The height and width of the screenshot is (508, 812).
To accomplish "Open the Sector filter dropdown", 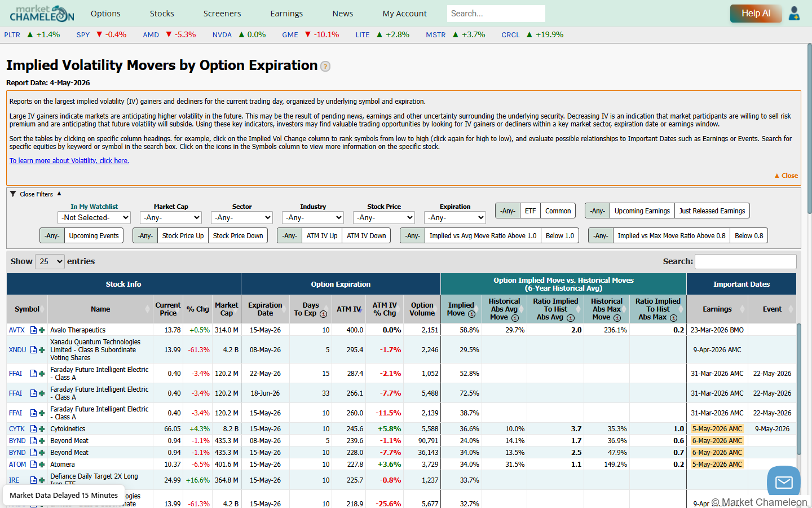I will (x=242, y=217).
